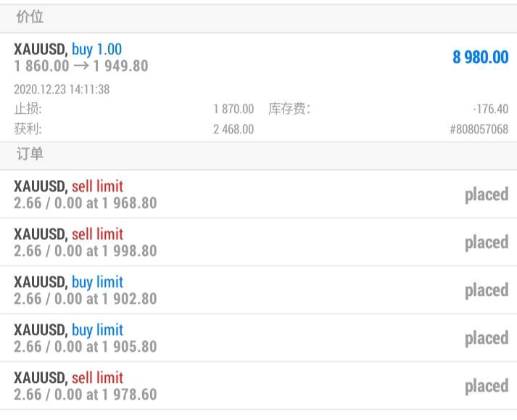517x420 pixels.
Task: Select the buy limit order at 1 905.80
Action: [86, 338]
